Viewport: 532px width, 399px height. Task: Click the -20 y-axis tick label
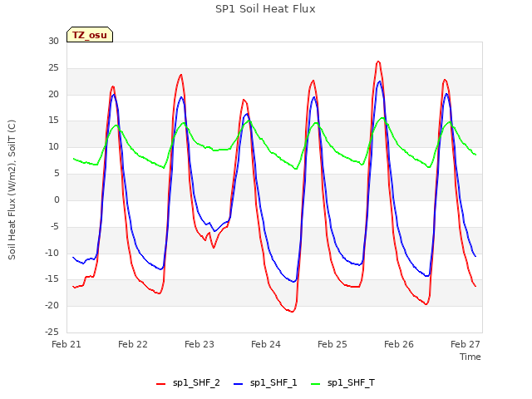tap(52, 305)
